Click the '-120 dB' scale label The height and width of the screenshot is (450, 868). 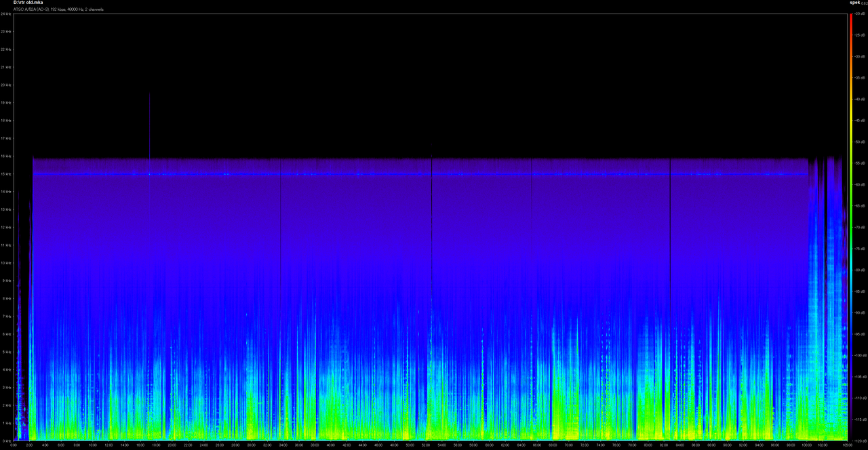861,441
